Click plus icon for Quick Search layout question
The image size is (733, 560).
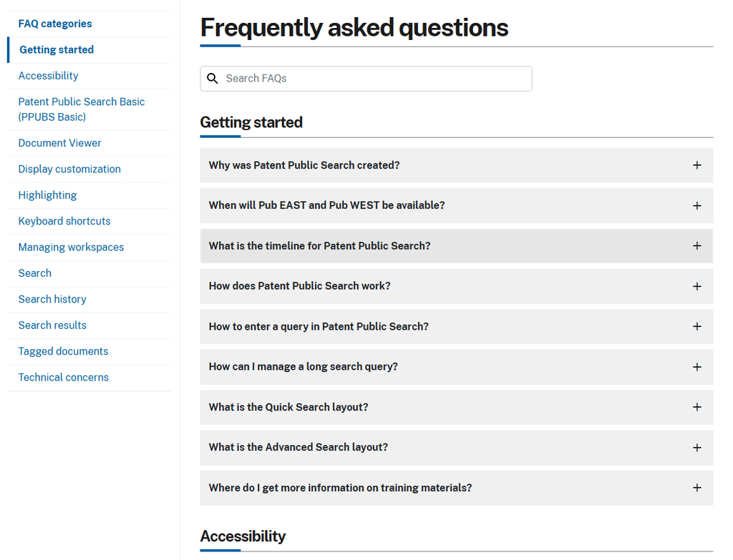(696, 407)
